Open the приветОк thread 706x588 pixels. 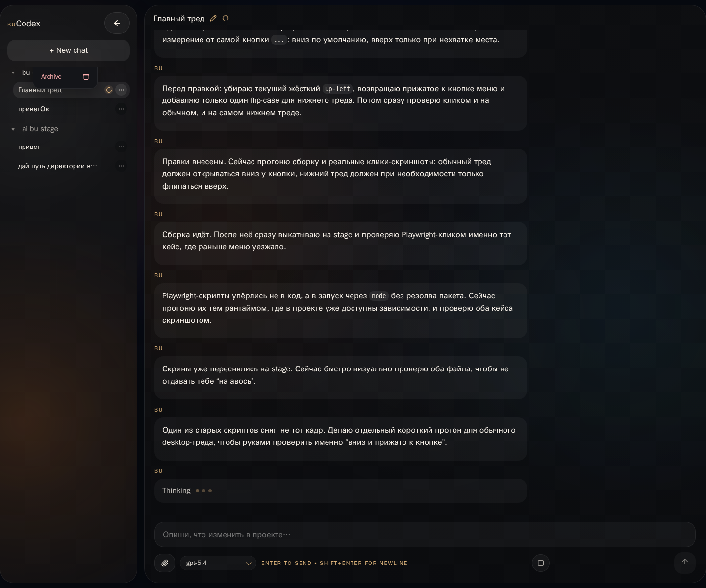tap(33, 109)
